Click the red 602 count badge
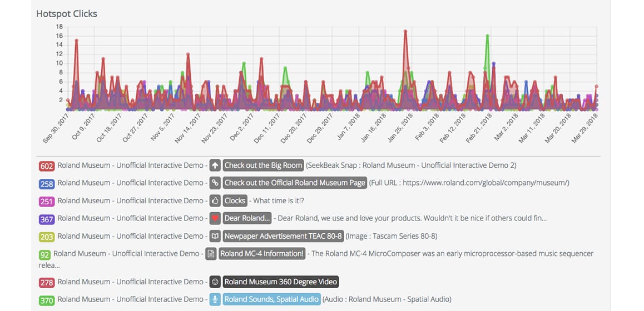This screenshot has height=311, width=644. click(x=47, y=166)
